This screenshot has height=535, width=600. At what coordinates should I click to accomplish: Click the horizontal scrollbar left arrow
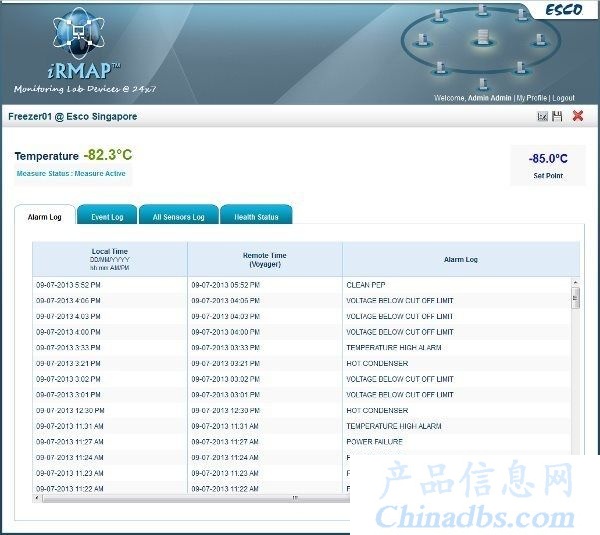[x=37, y=498]
